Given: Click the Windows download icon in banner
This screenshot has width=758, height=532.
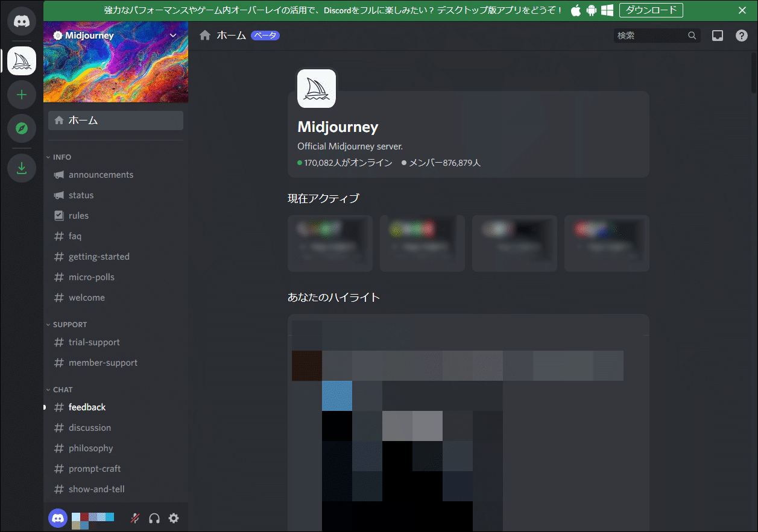Looking at the screenshot, I should (x=607, y=10).
